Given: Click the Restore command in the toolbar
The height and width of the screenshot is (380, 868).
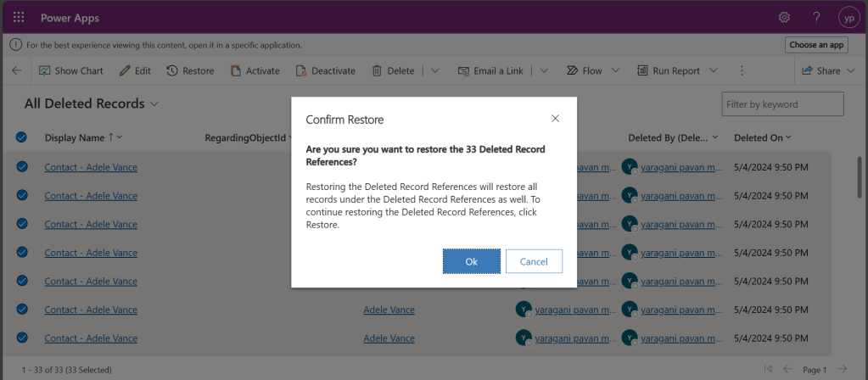Looking at the screenshot, I should point(191,71).
